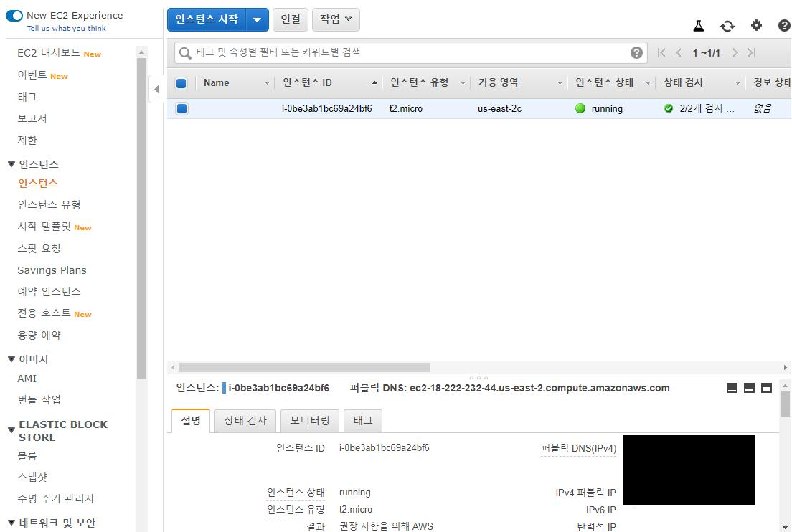Click the green status check passed icon
Viewport: 792px width, 532px height.
click(669, 108)
